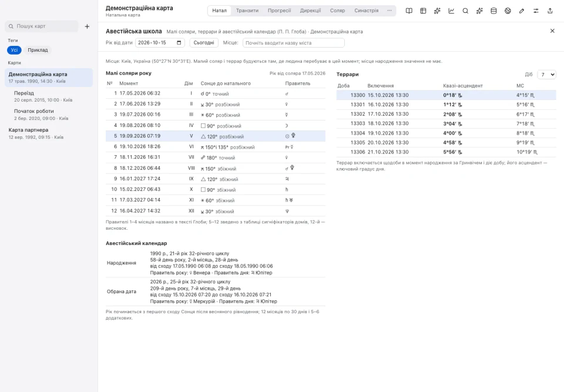564x392 pixels.
Task: Focus the Пошук карт search field
Action: coord(41,26)
